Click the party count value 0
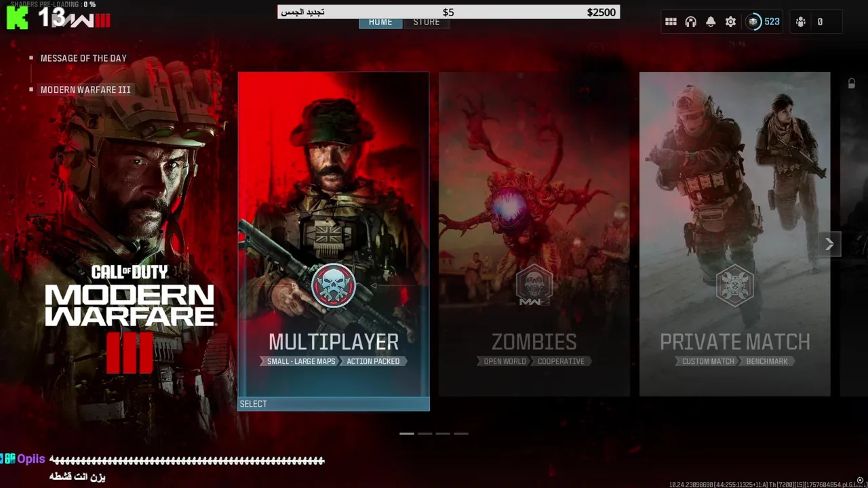Viewport: 868px width, 488px height. click(820, 22)
